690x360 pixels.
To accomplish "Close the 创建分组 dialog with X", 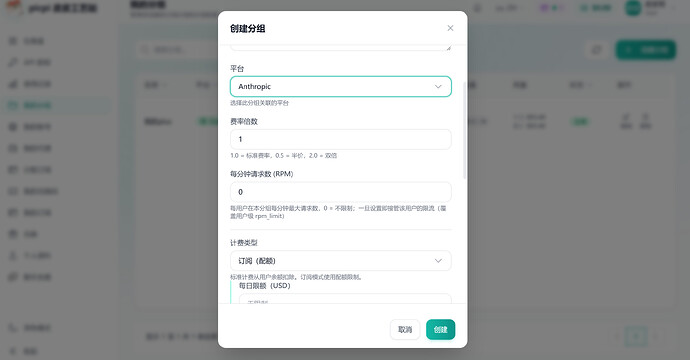I will pos(450,28).
